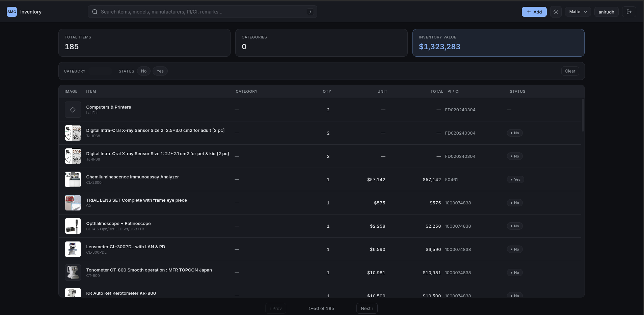Click the plus icon on the Add button

coord(529,12)
